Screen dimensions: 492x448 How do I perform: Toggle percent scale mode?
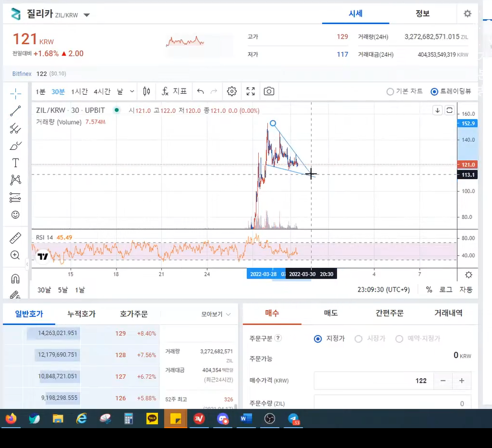point(429,290)
